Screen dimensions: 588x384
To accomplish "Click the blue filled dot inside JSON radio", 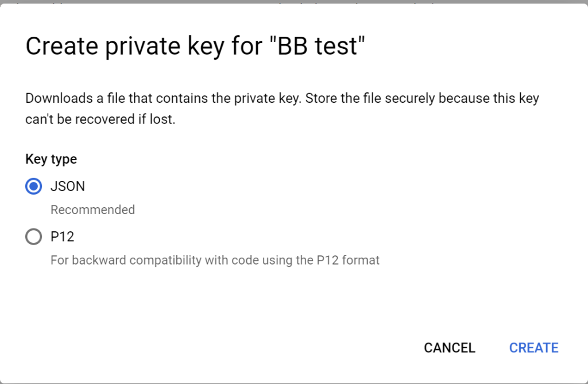I will point(33,187).
